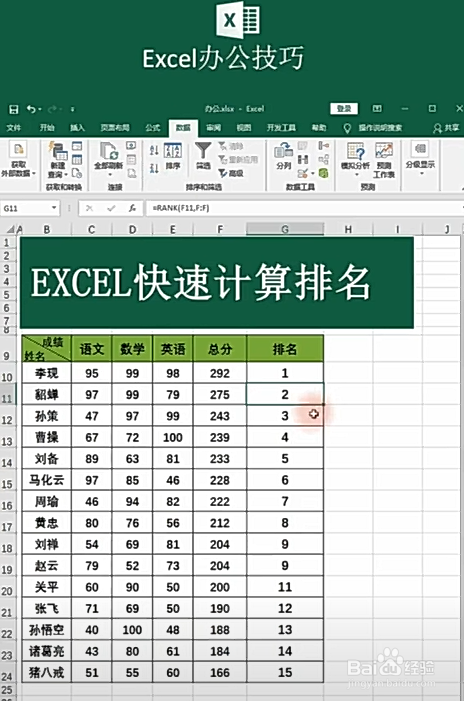Click the 排名 header cell
Viewport: 464px width, 701px height.
point(285,349)
